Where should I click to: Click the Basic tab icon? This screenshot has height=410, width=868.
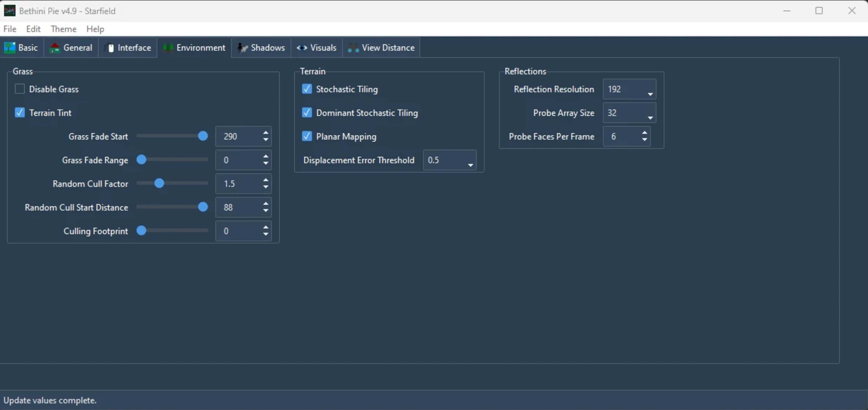pyautogui.click(x=10, y=48)
